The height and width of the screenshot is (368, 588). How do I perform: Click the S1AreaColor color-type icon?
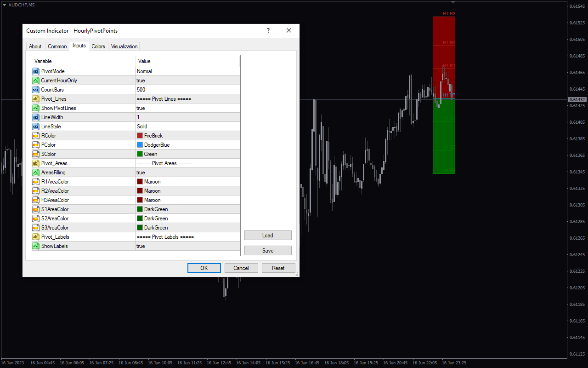[35, 209]
